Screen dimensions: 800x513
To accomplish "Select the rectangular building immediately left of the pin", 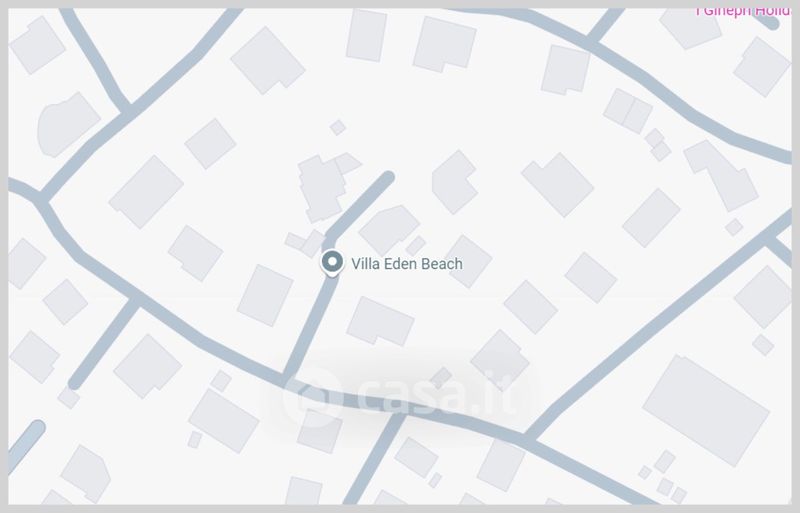I will click(265, 295).
